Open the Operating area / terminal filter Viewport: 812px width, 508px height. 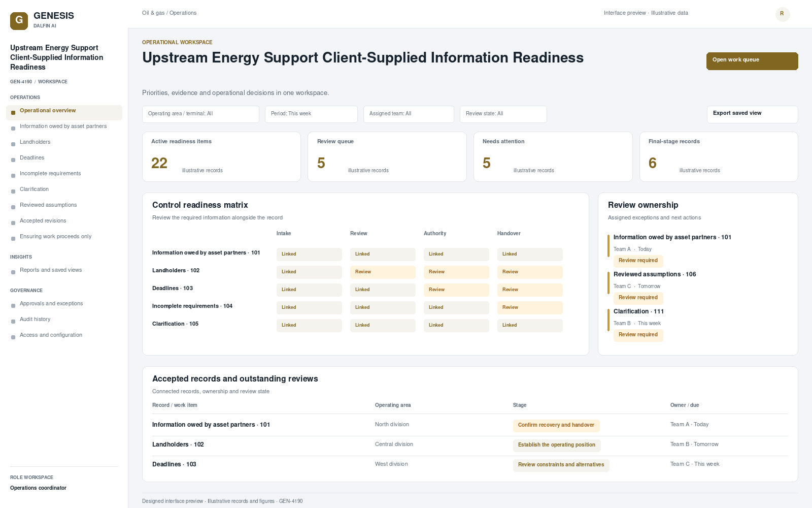200,114
